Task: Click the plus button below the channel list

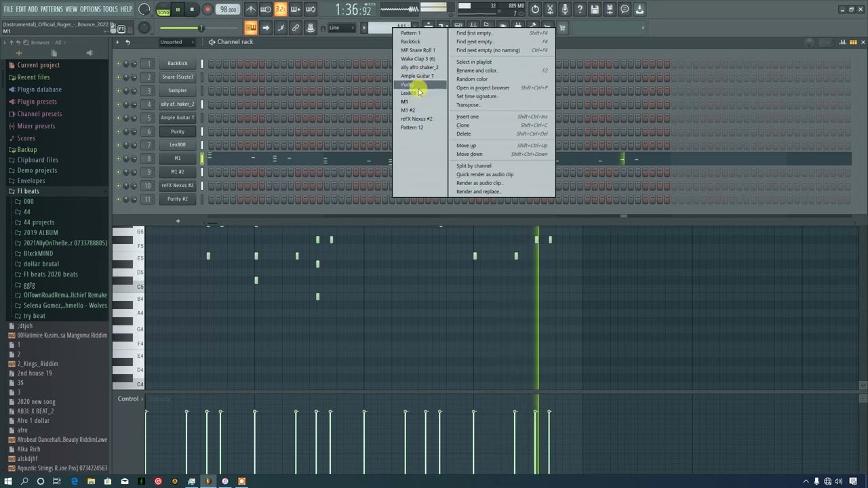Action: click(x=178, y=221)
